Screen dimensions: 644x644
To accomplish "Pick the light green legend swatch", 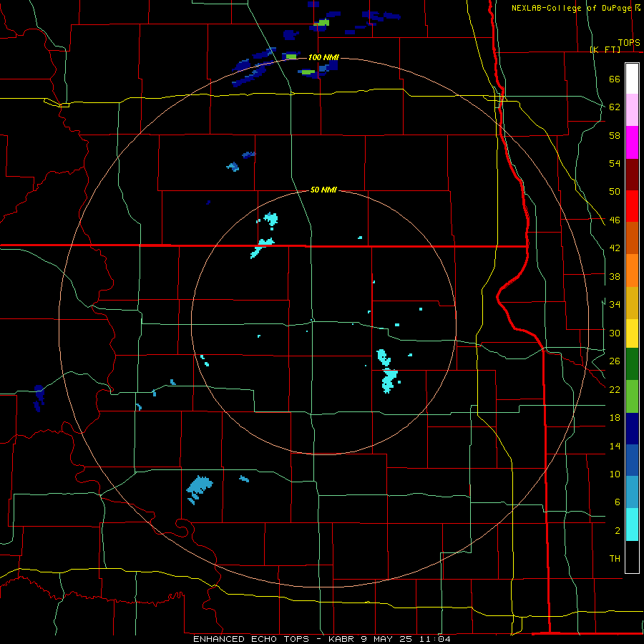I will [x=632, y=396].
